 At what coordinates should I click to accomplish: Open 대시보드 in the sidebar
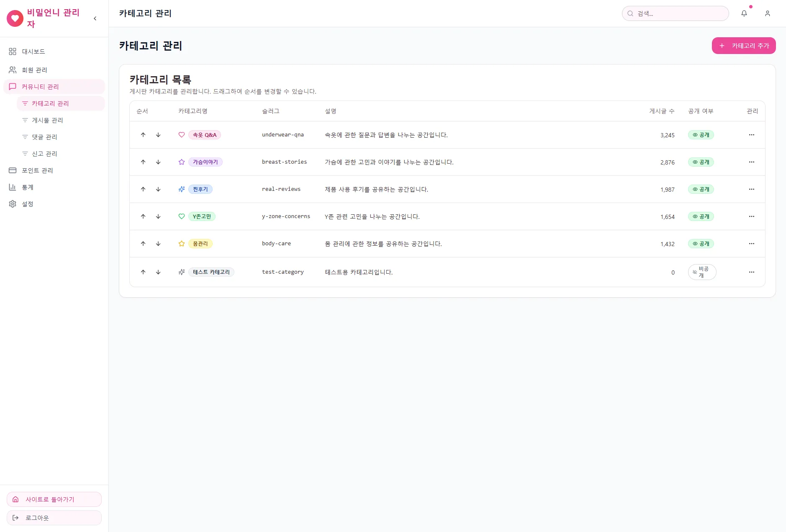pos(54,51)
